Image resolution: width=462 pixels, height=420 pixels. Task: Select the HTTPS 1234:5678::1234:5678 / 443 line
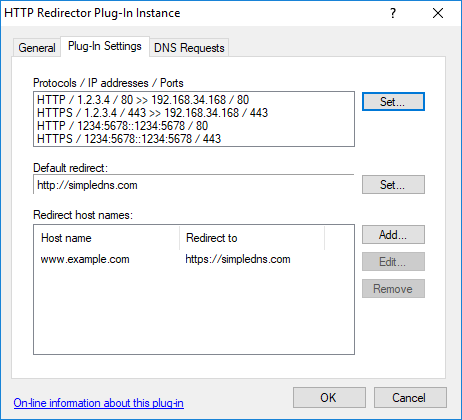(129, 139)
